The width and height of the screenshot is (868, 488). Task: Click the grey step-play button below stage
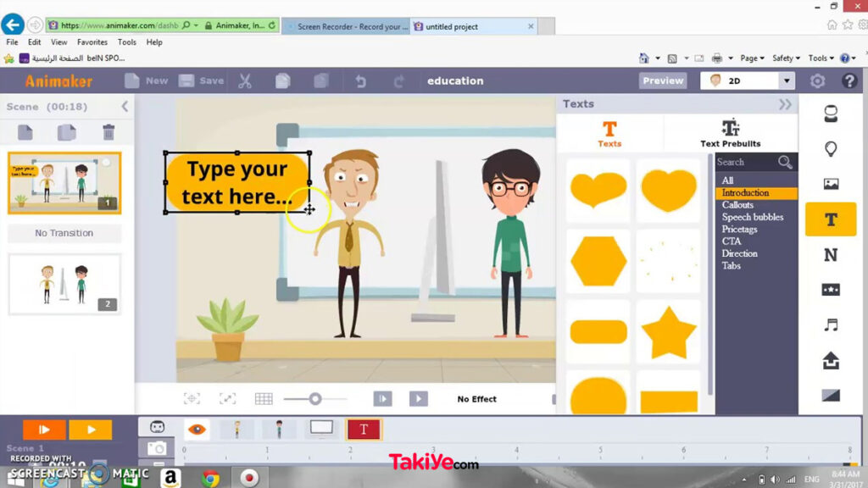tap(382, 398)
